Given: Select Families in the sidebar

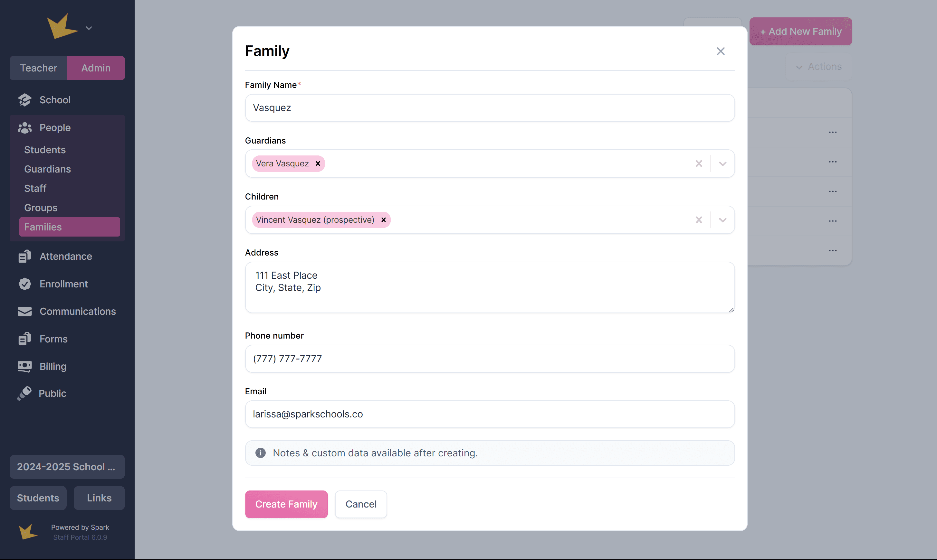Looking at the screenshot, I should tap(70, 227).
